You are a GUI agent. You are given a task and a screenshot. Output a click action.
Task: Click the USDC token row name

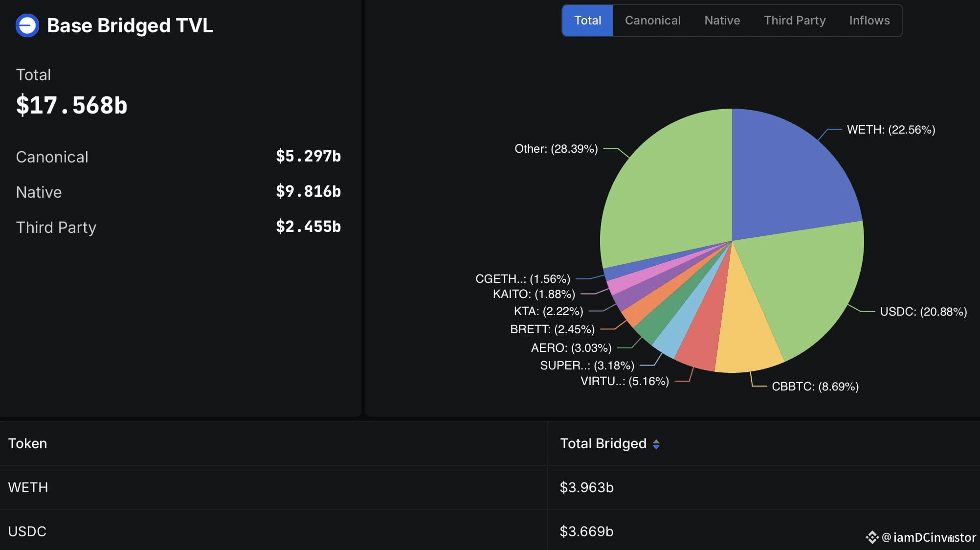(x=27, y=531)
